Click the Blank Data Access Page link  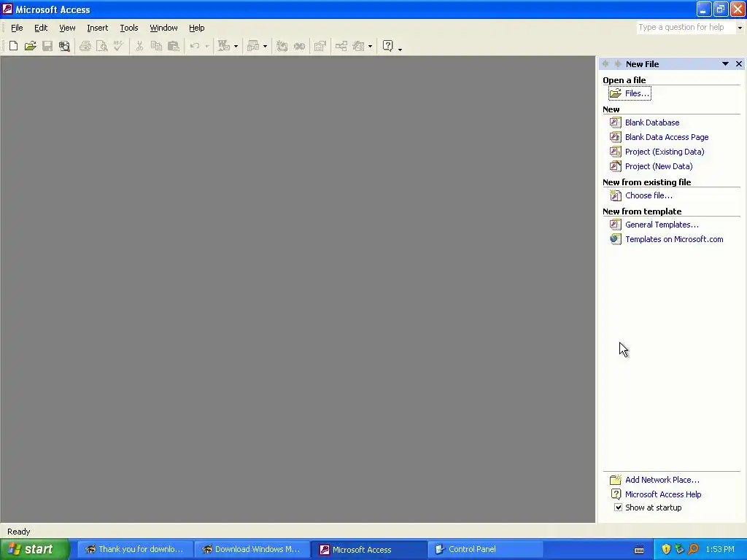click(x=667, y=137)
